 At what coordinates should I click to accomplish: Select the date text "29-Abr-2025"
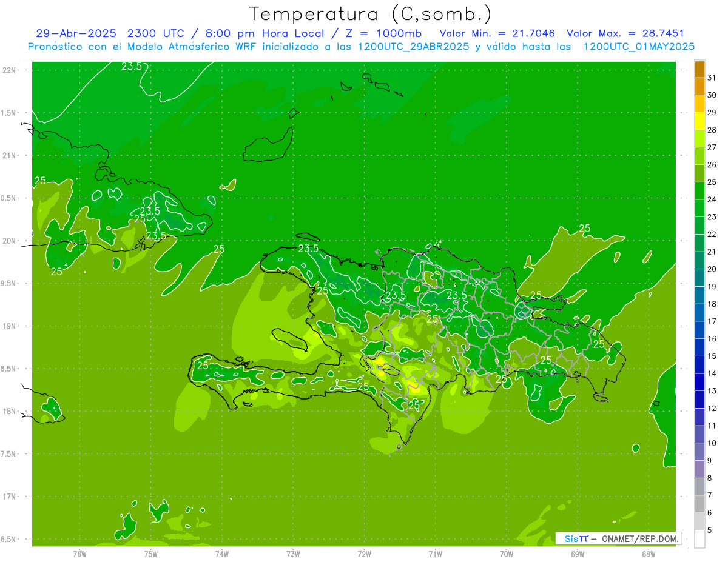coord(76,33)
